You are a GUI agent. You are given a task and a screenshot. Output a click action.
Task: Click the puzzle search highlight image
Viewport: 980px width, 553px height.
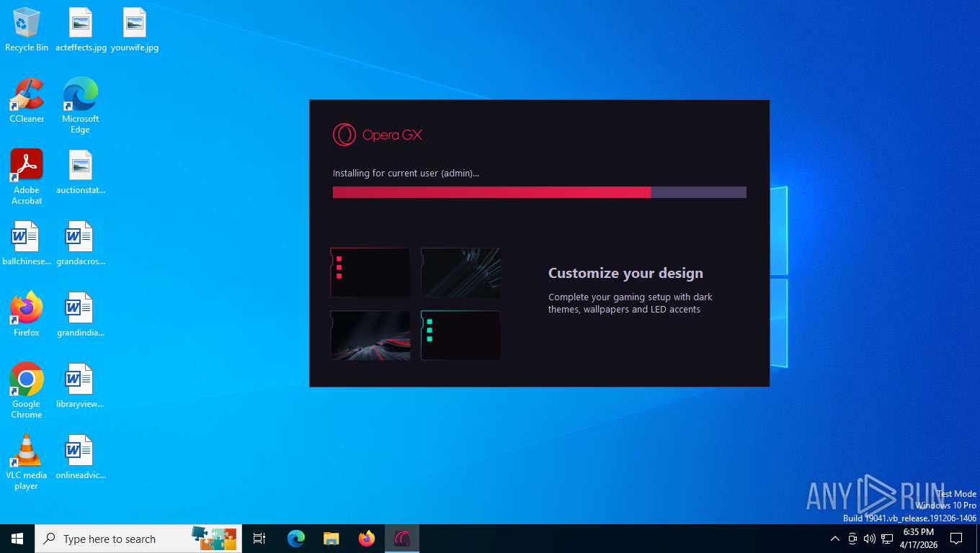(x=214, y=539)
